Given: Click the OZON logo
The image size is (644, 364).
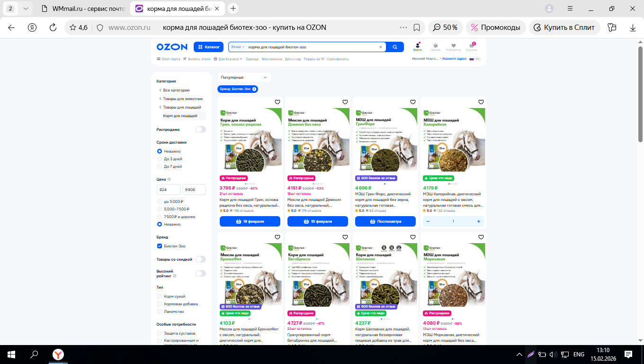Looking at the screenshot, I should point(172,47).
